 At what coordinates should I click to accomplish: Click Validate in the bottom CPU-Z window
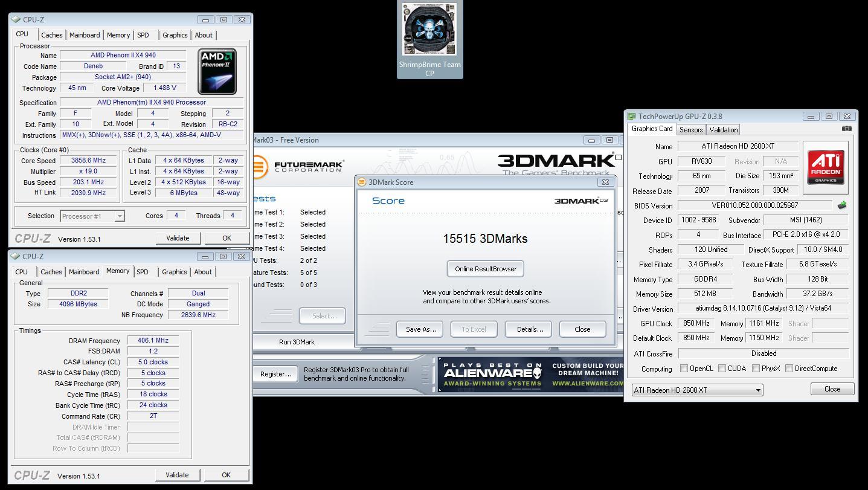(177, 475)
